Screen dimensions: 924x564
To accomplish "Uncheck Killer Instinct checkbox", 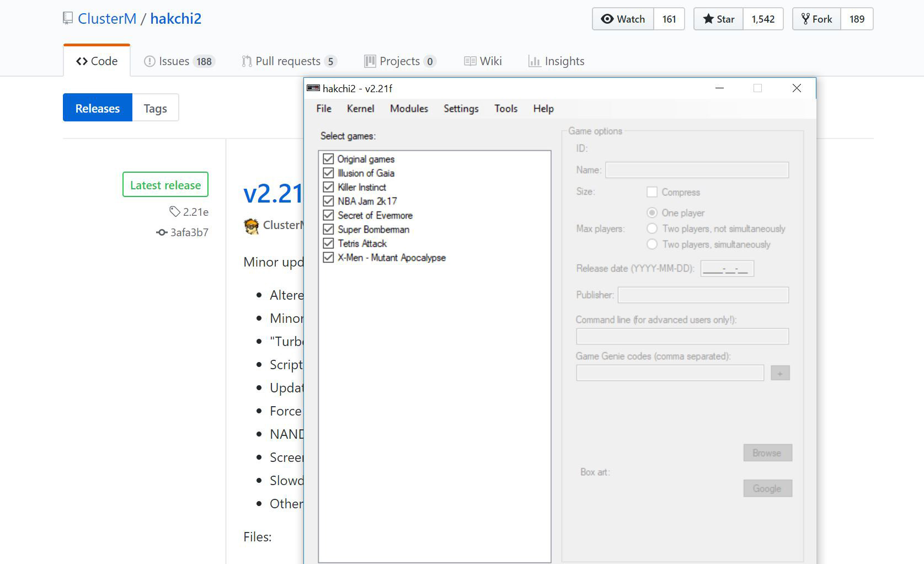I will [328, 187].
